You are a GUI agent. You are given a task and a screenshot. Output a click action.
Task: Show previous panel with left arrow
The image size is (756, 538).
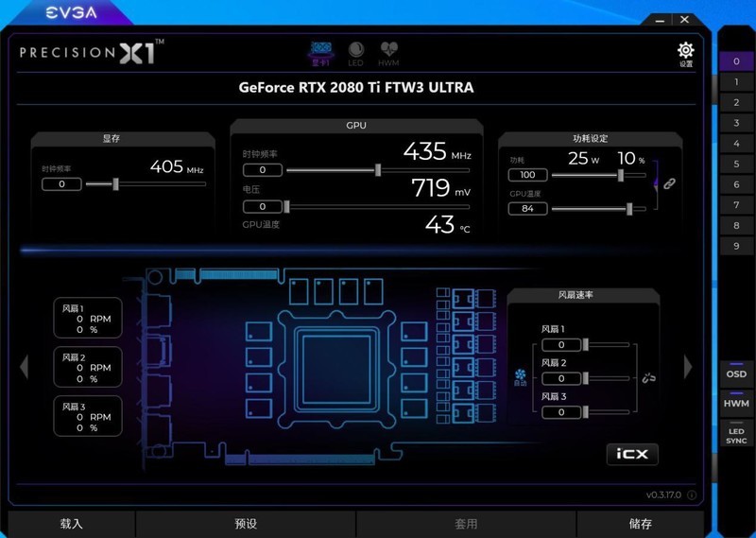(25, 367)
